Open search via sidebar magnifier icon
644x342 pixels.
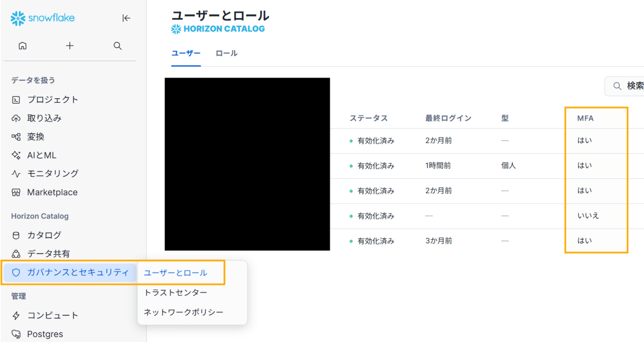coord(118,46)
